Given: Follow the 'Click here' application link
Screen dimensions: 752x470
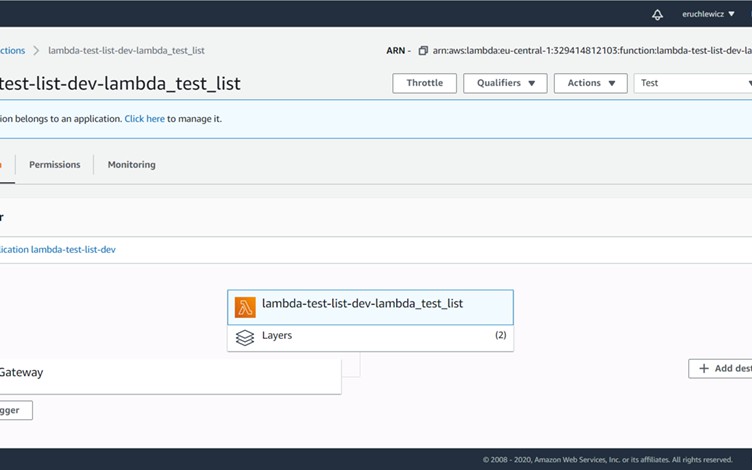Looking at the screenshot, I should point(144,118).
